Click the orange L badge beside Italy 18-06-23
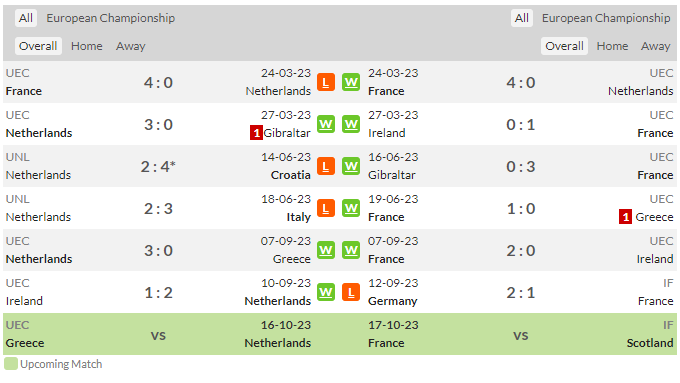This screenshot has height=383, width=680. click(x=326, y=209)
